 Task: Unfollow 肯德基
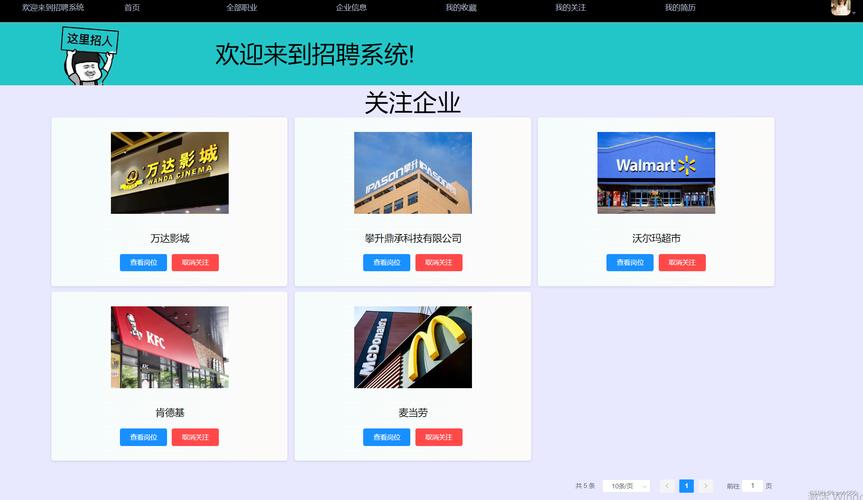coord(195,437)
